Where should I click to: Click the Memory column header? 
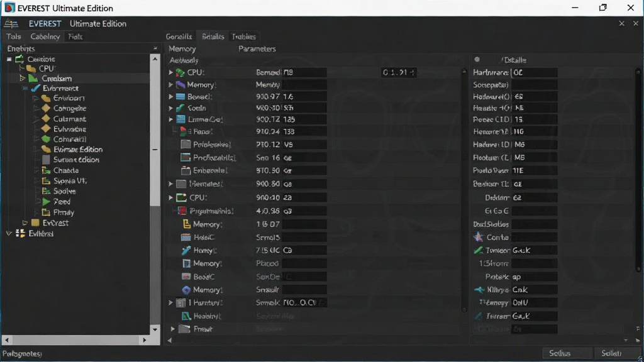(x=182, y=49)
